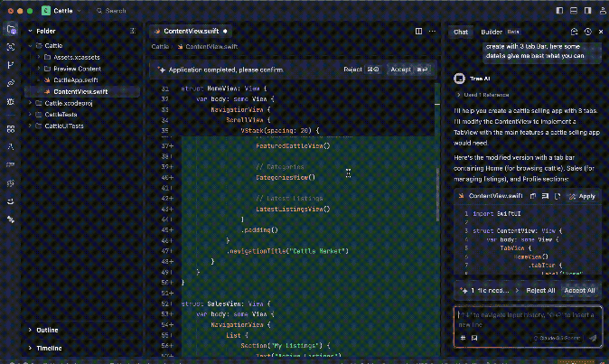Open CattleApp.swift in the file tree

tap(75, 80)
